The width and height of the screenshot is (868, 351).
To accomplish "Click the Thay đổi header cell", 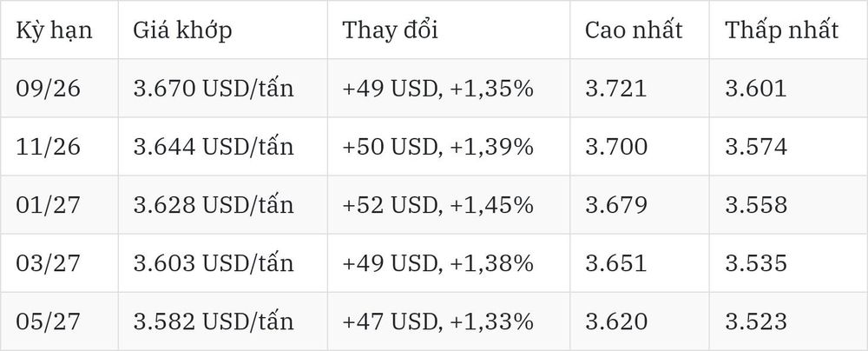I will tap(449, 30).
